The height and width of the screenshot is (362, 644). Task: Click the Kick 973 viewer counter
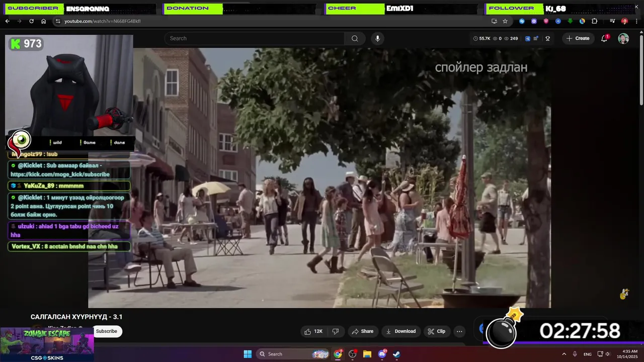[26, 44]
